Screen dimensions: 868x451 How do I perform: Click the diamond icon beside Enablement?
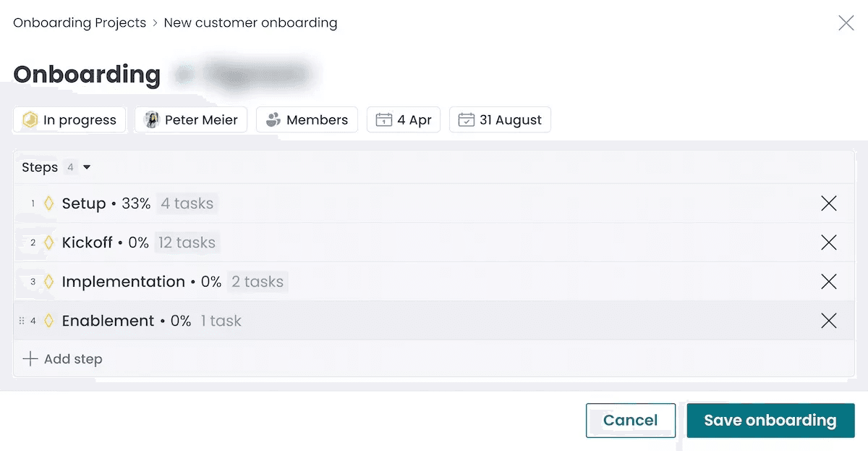(x=48, y=321)
